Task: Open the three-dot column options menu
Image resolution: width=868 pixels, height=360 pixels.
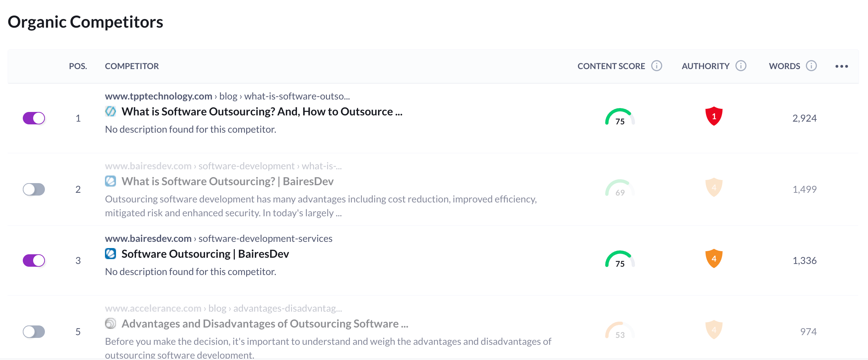Action: pos(841,66)
